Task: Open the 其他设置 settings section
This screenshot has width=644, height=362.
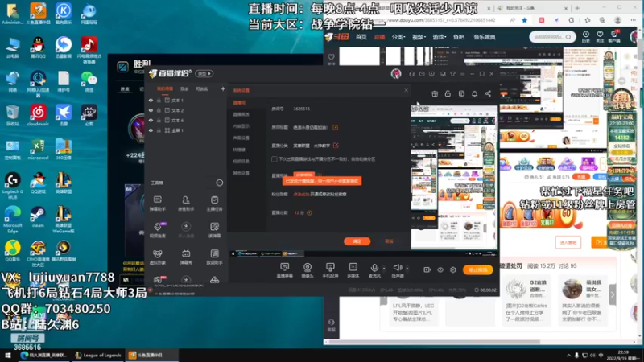Action: (241, 173)
